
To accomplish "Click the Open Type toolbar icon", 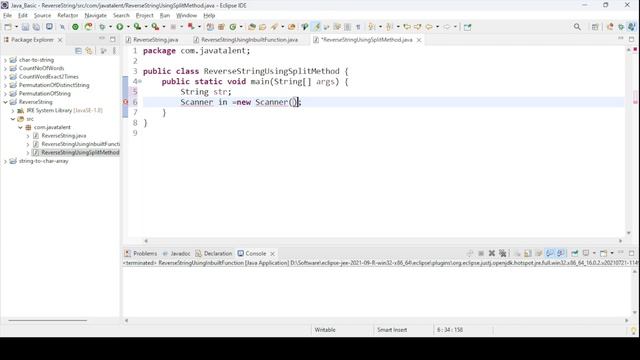I will coord(252,27).
